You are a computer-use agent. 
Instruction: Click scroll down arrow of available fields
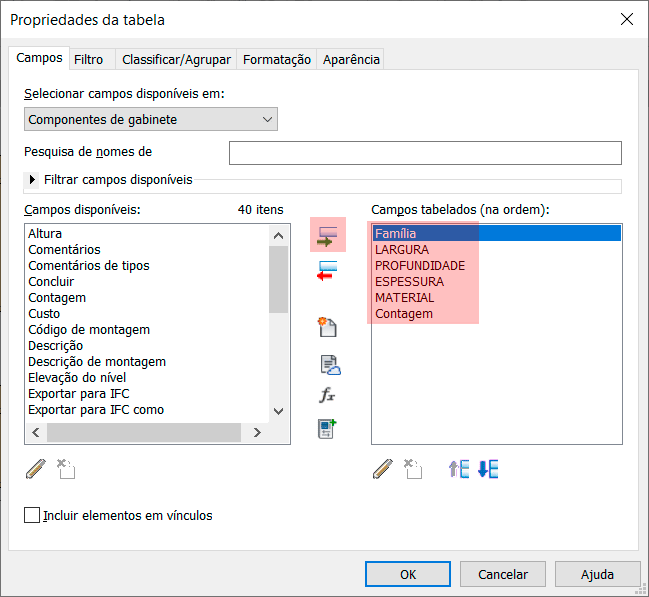click(x=278, y=412)
